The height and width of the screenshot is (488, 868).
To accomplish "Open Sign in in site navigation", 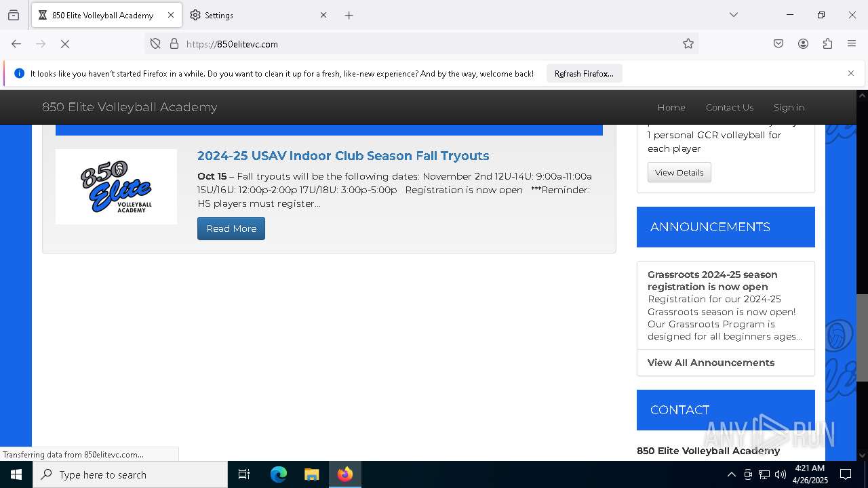I will tap(789, 107).
